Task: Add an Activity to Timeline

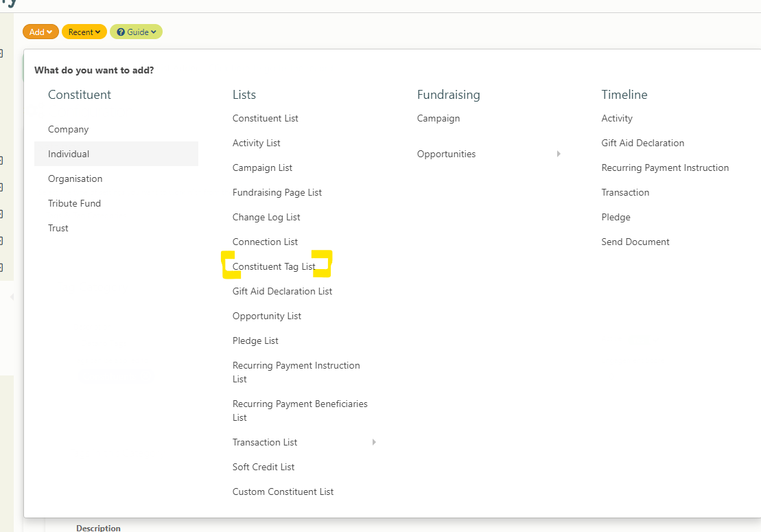Action: click(x=617, y=119)
